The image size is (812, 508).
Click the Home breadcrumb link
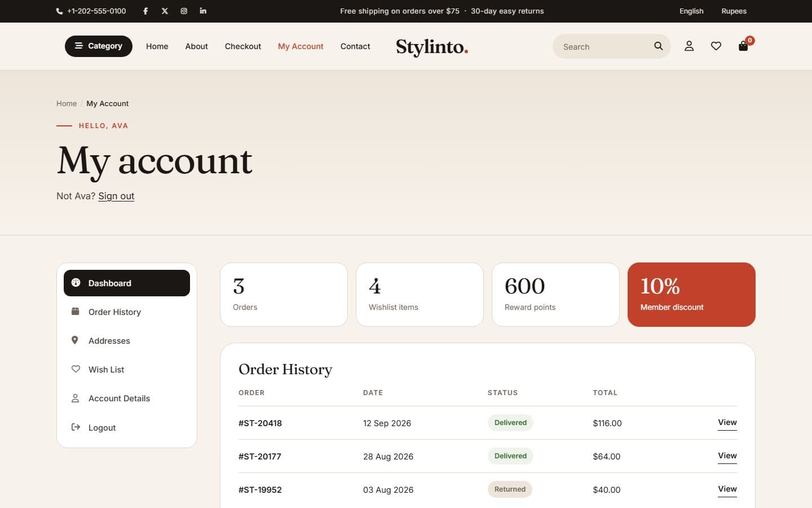point(67,103)
